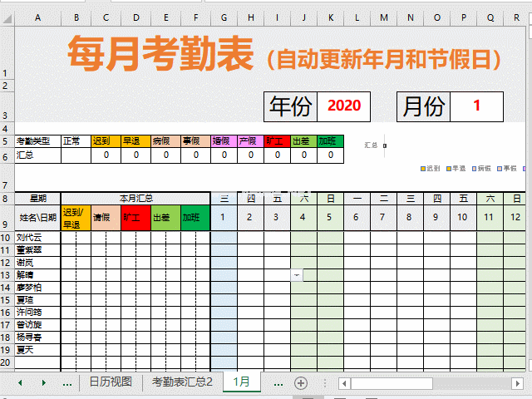Screen dimensions: 532x399
Task: Select column Q header
Action: coord(490,18)
